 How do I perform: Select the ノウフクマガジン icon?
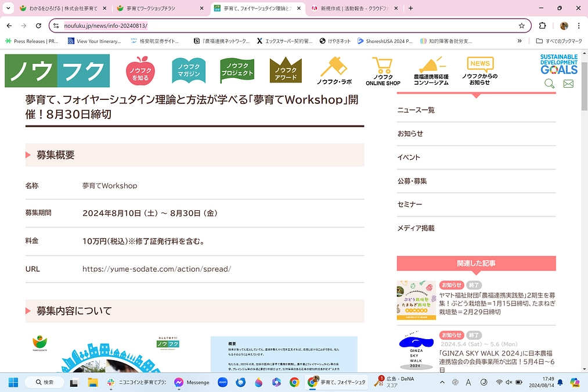point(188,70)
